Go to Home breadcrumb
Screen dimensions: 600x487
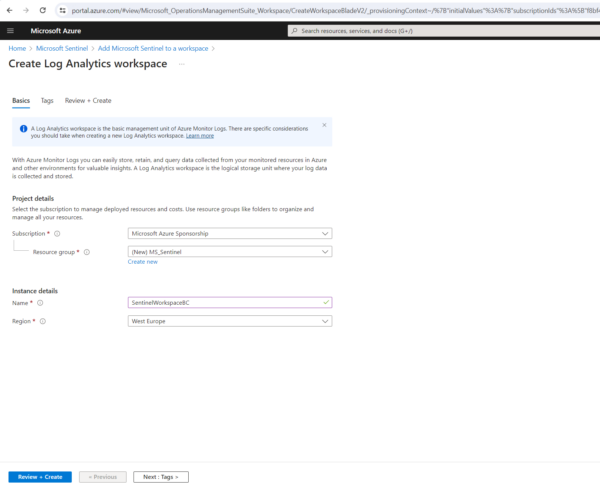pos(17,48)
